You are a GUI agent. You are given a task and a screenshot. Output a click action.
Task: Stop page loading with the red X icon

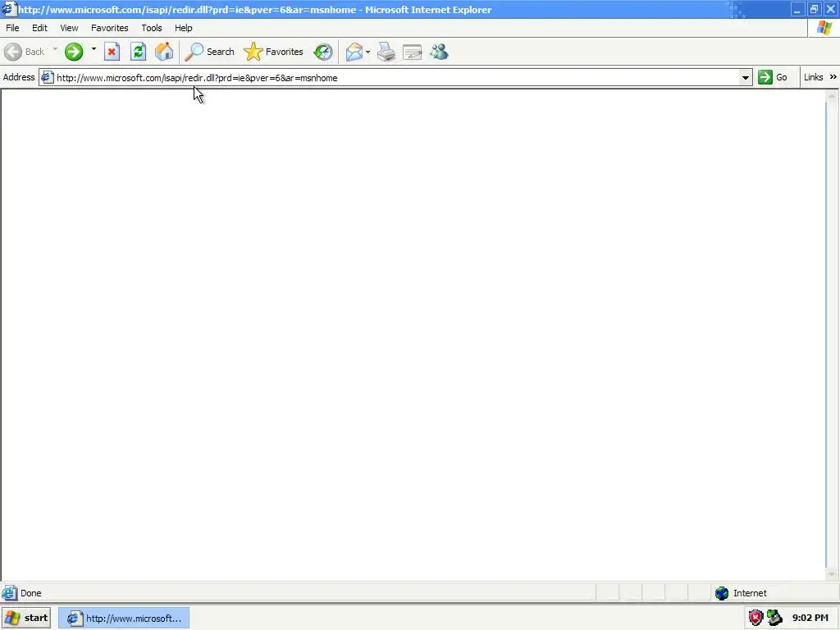(112, 52)
